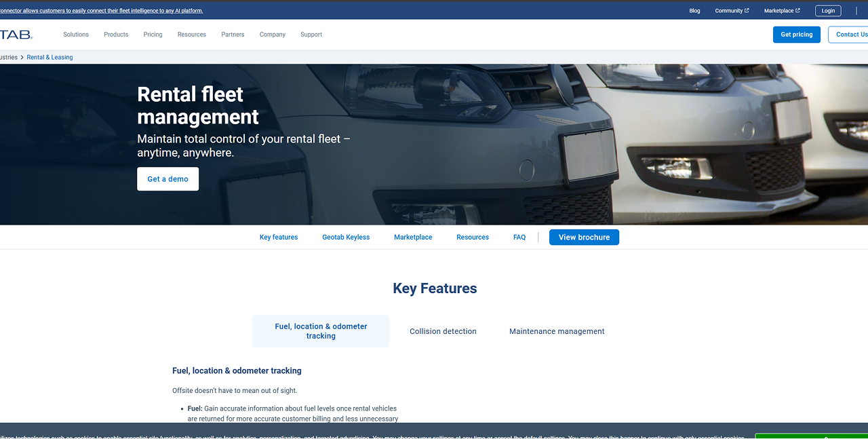
Task: Click the Get pricing button
Action: (797, 35)
